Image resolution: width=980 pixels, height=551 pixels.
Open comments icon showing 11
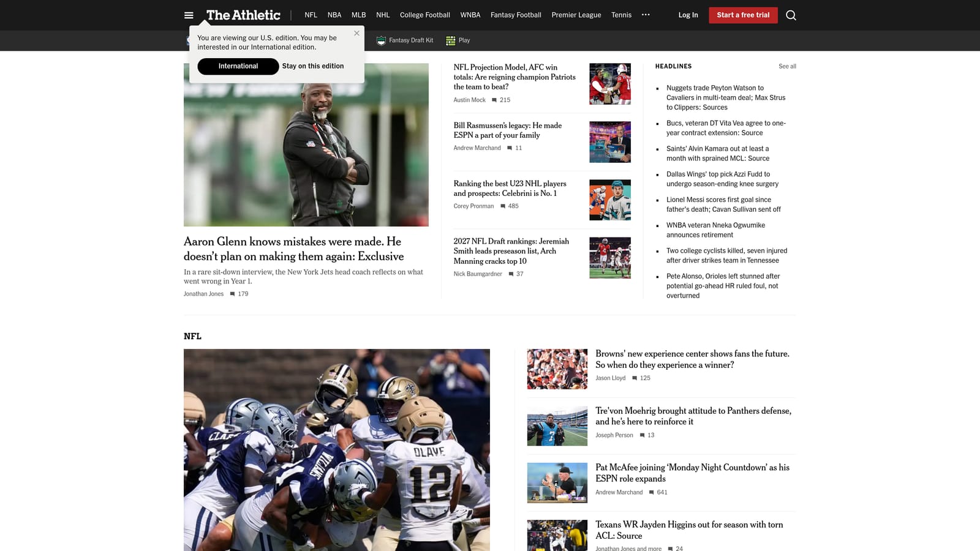(510, 148)
